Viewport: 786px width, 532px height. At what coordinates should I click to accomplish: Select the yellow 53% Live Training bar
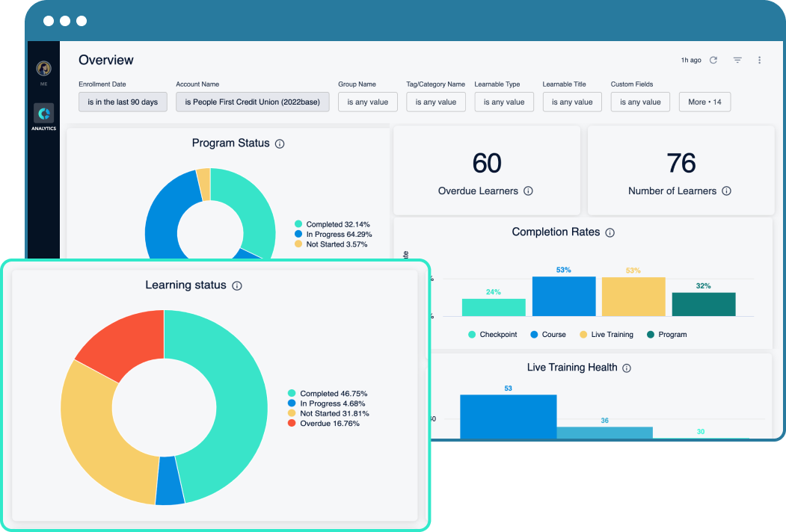633,297
